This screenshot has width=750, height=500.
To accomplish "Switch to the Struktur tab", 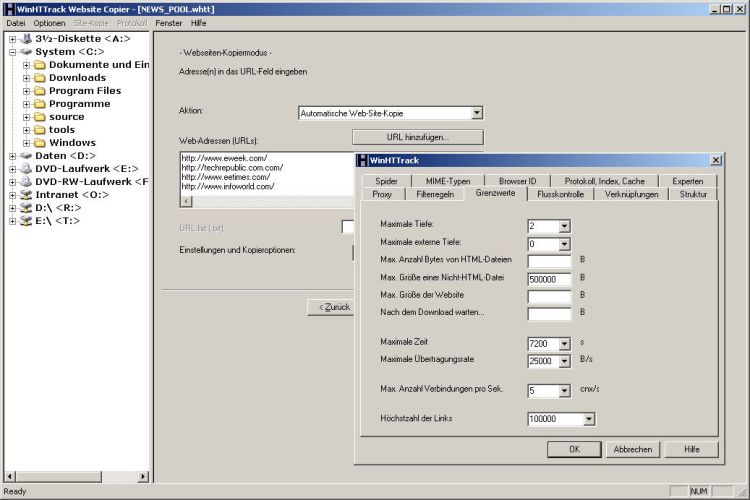I will coord(693,194).
